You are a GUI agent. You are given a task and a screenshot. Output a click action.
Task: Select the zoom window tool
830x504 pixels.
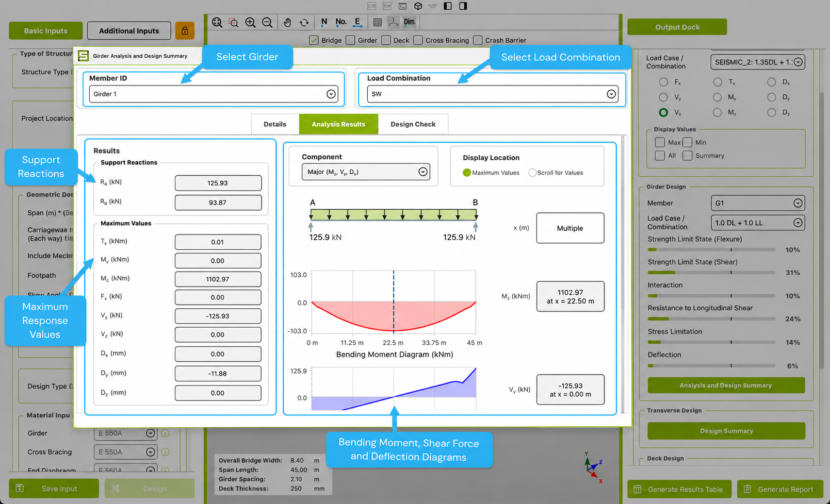click(234, 22)
